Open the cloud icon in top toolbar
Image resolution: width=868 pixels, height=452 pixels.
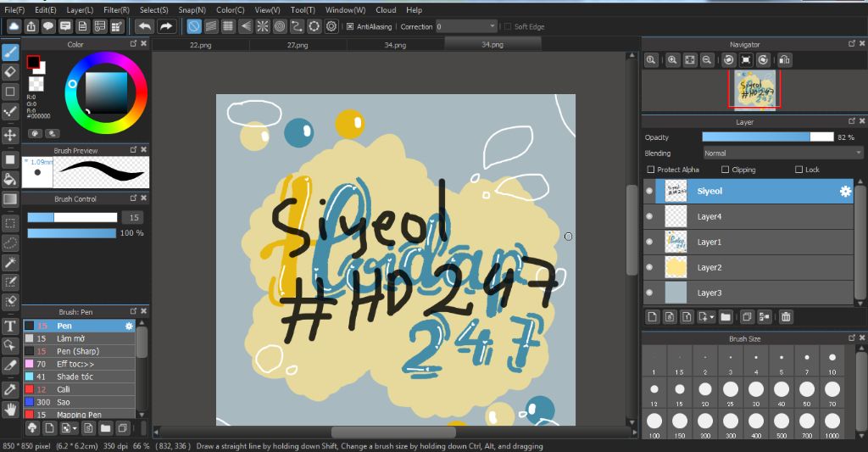coord(14,26)
